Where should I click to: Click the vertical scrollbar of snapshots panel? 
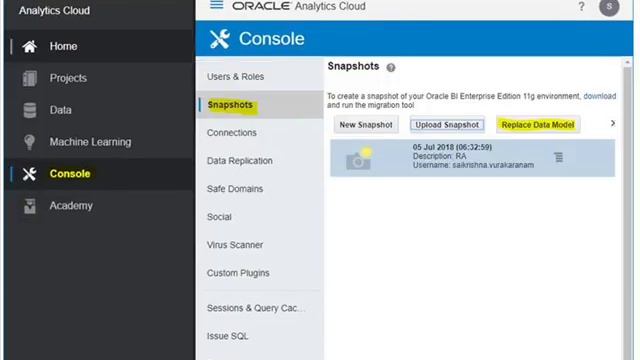click(627, 213)
